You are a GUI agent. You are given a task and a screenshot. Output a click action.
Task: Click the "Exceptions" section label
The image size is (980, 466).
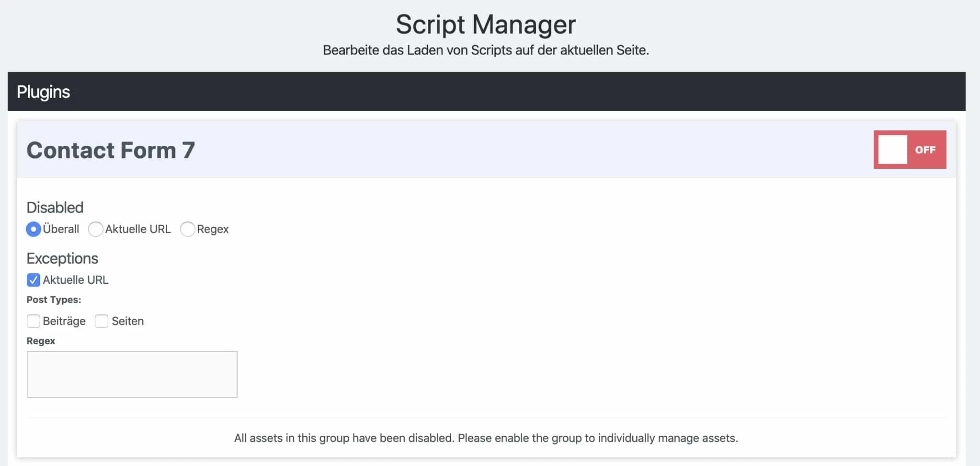(x=62, y=258)
